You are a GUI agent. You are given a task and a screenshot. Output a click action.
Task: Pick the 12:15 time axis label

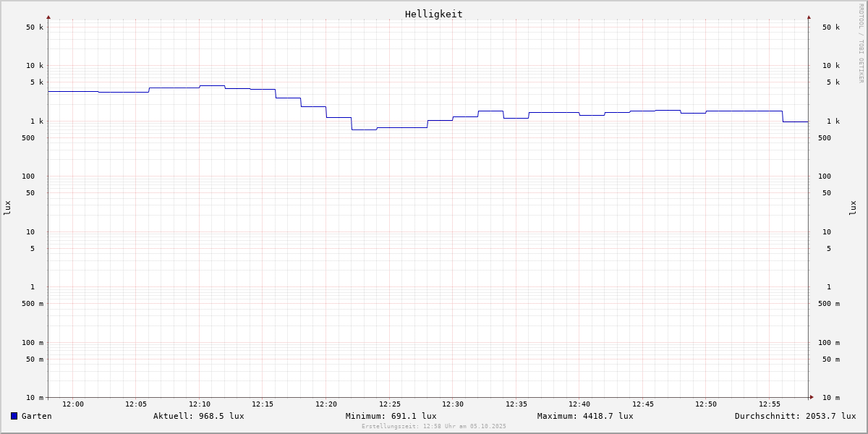[263, 404]
